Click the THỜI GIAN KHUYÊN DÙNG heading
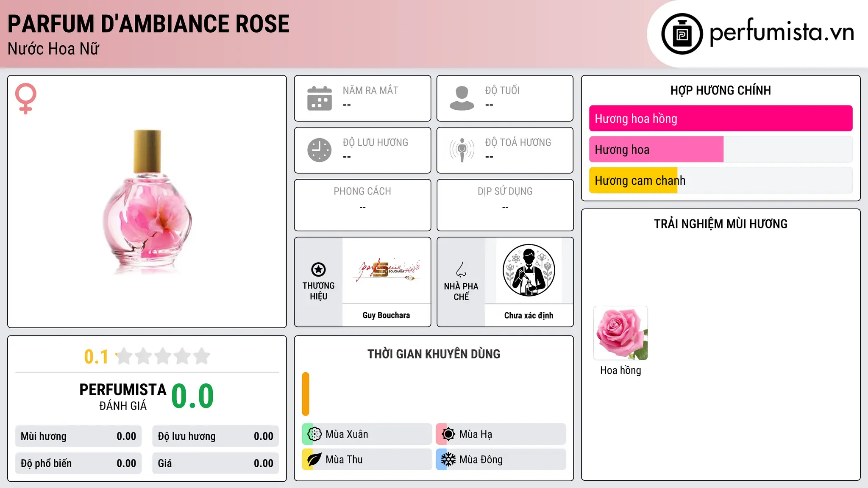The image size is (868, 488). pos(434,354)
